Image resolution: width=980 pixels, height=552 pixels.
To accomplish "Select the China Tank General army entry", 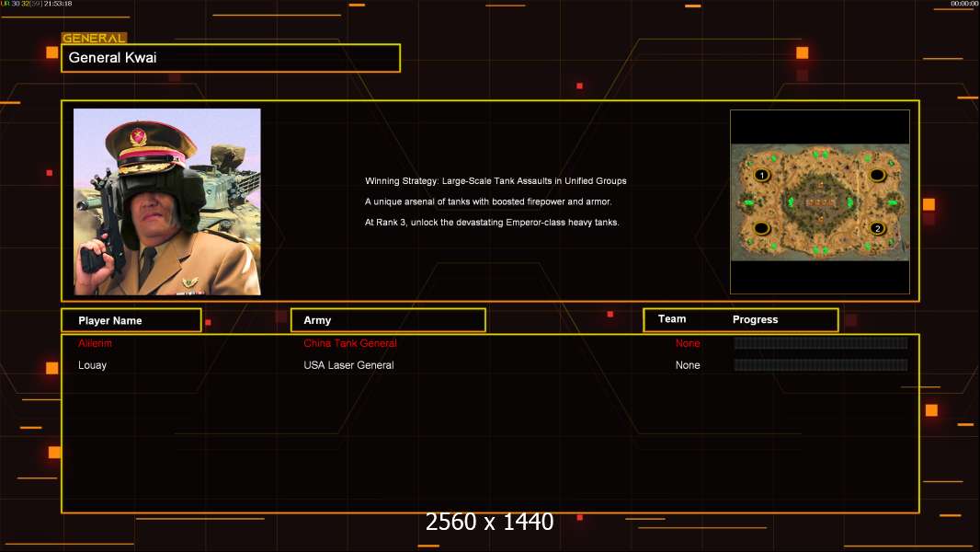I will [350, 343].
